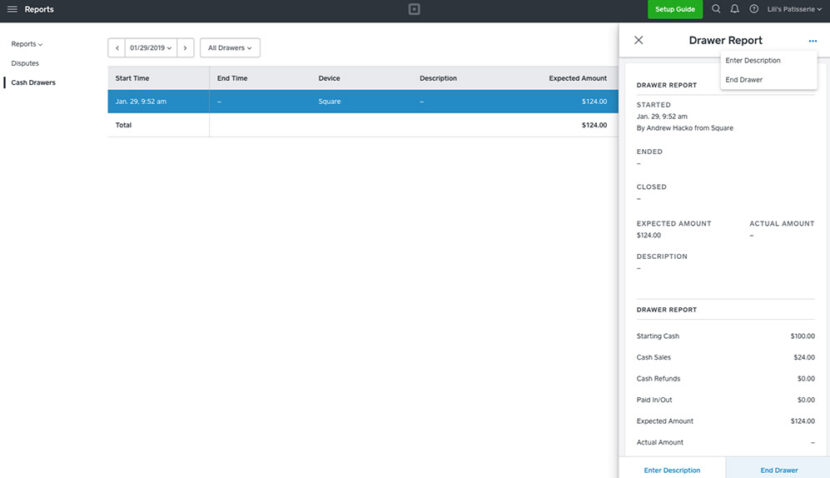The image size is (830, 478).
Task: Open the help question mark icon
Action: point(754,9)
